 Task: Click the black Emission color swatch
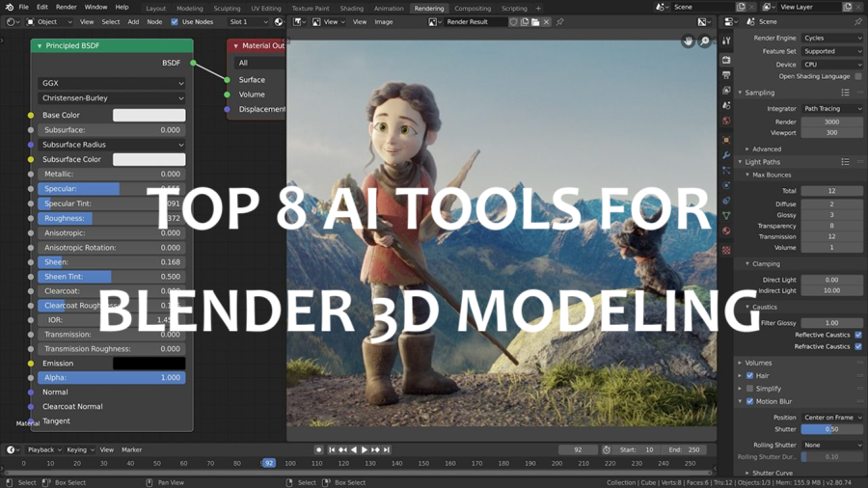149,364
